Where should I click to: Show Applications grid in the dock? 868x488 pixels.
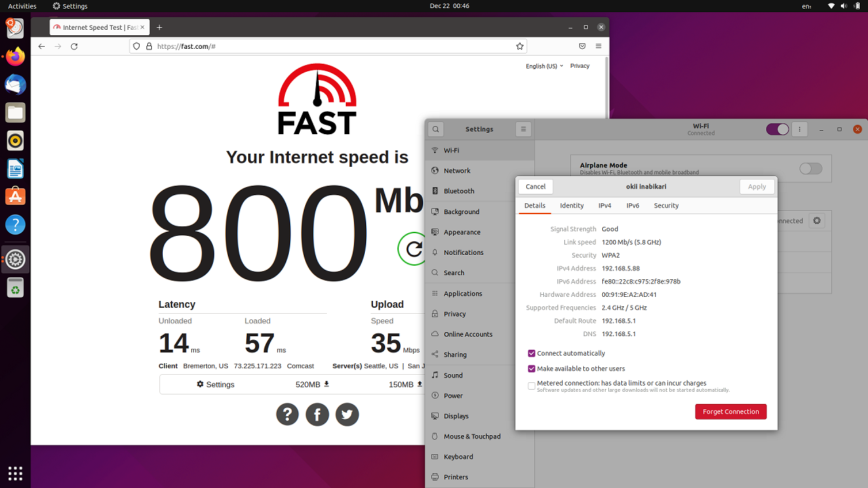(15, 472)
